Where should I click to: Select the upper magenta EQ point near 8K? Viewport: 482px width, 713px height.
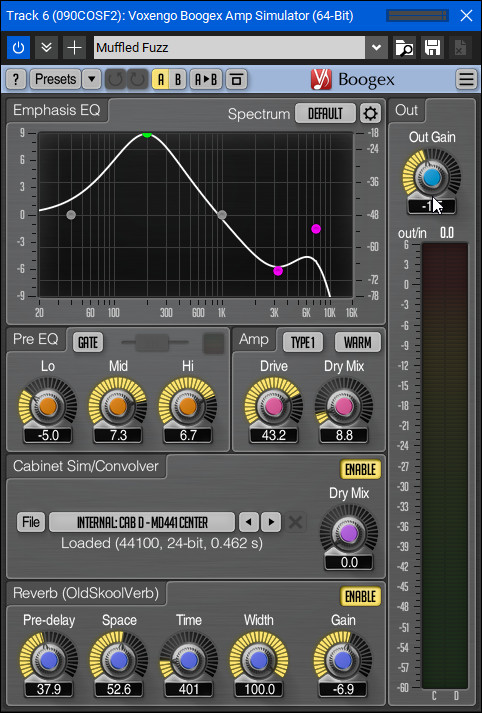[316, 229]
